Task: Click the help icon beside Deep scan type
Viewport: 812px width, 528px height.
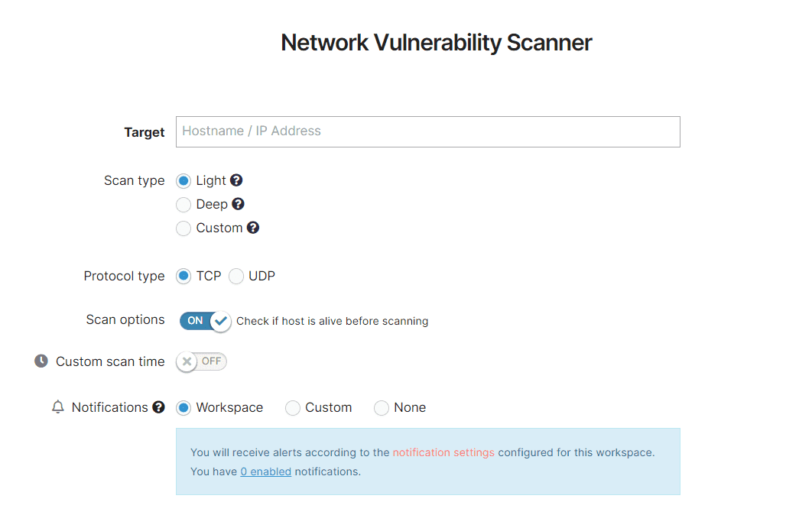Action: tap(237, 204)
